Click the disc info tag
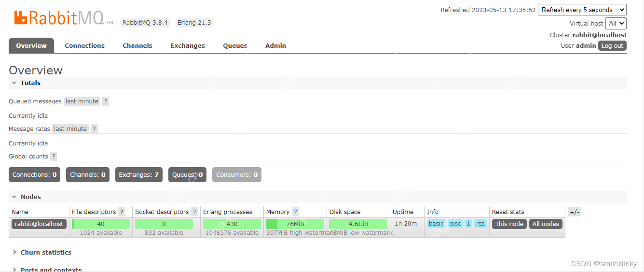644x272 pixels. [455, 224]
